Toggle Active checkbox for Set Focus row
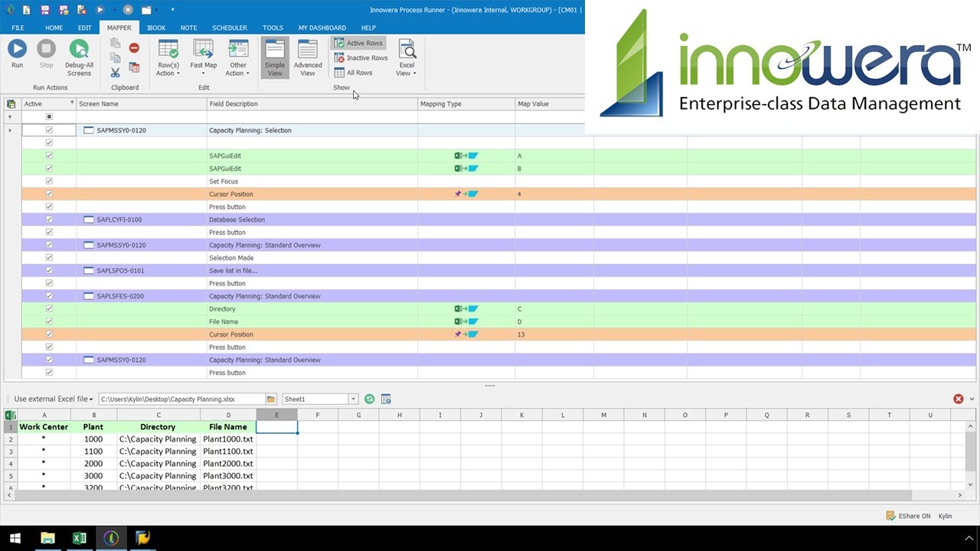This screenshot has height=551, width=980. [x=49, y=181]
